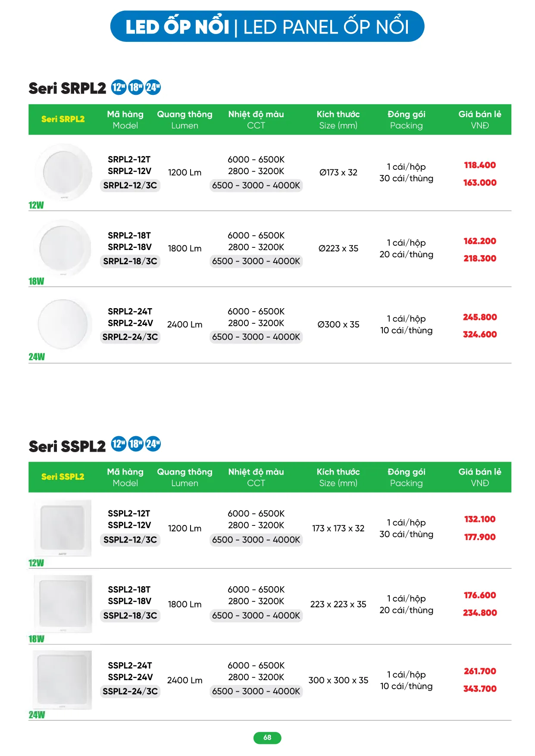
Task: Click the 12W badge beside Seri SSPL2 heading
Action: tap(119, 444)
